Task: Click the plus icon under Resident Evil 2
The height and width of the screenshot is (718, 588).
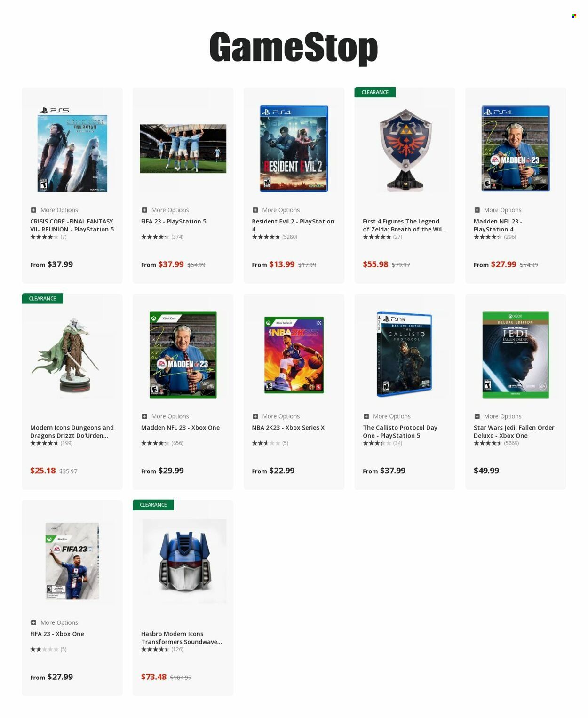Action: tap(255, 210)
